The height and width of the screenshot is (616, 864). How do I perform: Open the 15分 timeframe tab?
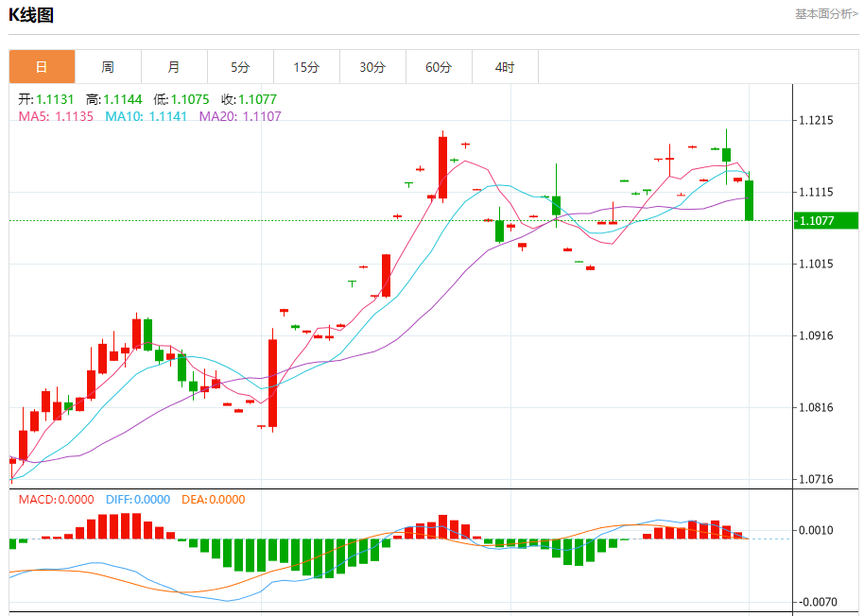point(306,67)
